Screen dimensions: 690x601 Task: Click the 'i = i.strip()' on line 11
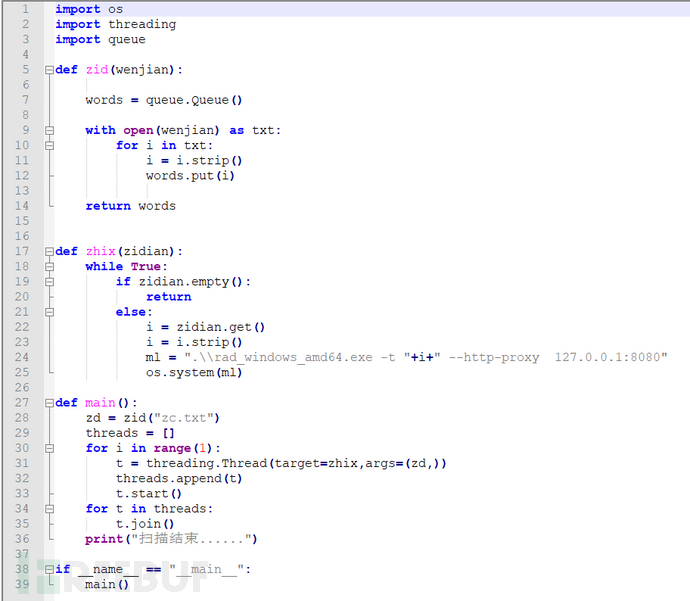tap(194, 161)
